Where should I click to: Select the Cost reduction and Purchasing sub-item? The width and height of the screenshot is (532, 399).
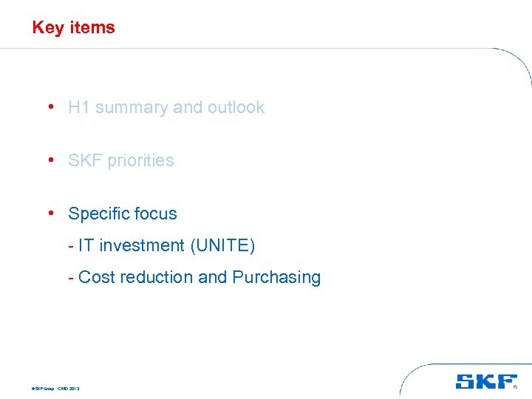[194, 277]
